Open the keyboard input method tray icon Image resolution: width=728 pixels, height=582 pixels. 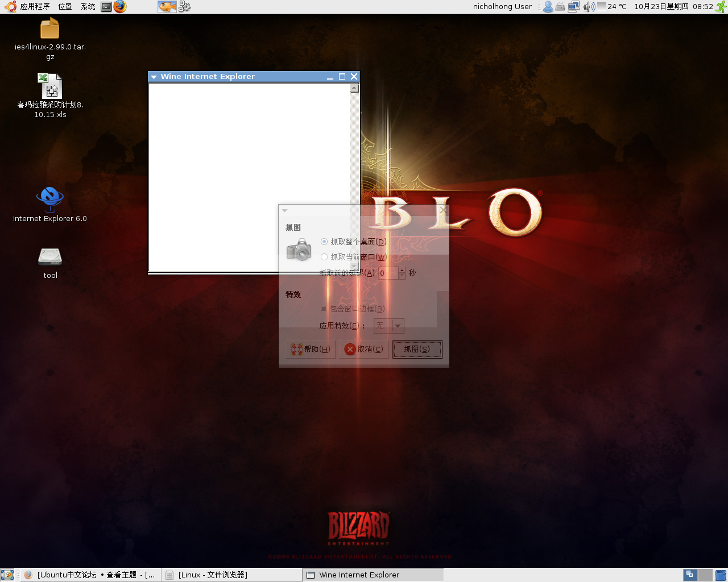click(x=561, y=7)
